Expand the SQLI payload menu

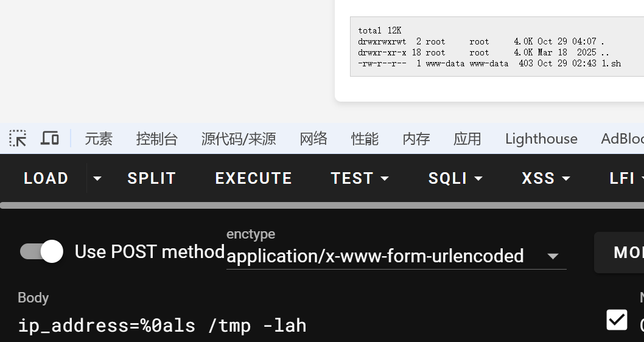coord(455,178)
